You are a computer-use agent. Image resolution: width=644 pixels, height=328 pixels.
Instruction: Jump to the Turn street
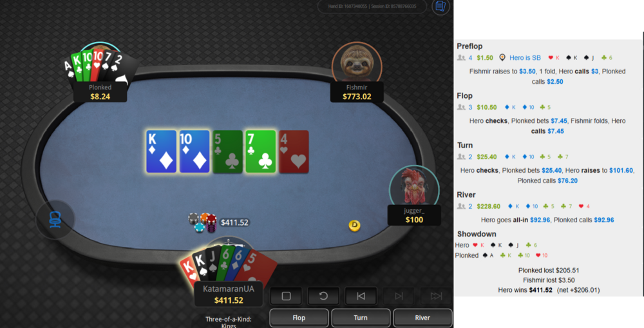tap(361, 318)
